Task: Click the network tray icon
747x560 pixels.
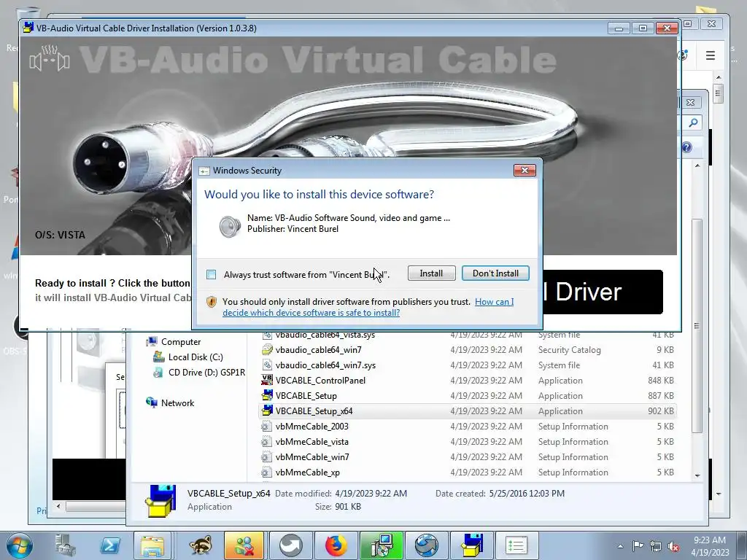Action: (656, 547)
